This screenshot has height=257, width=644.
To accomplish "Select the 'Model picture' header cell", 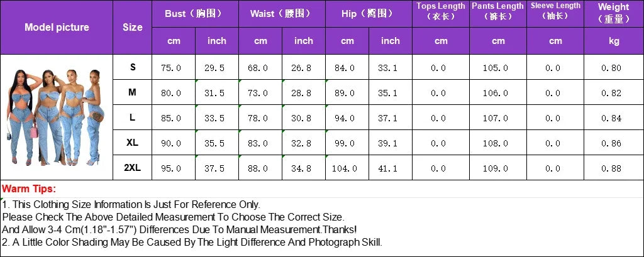I will tap(57, 27).
